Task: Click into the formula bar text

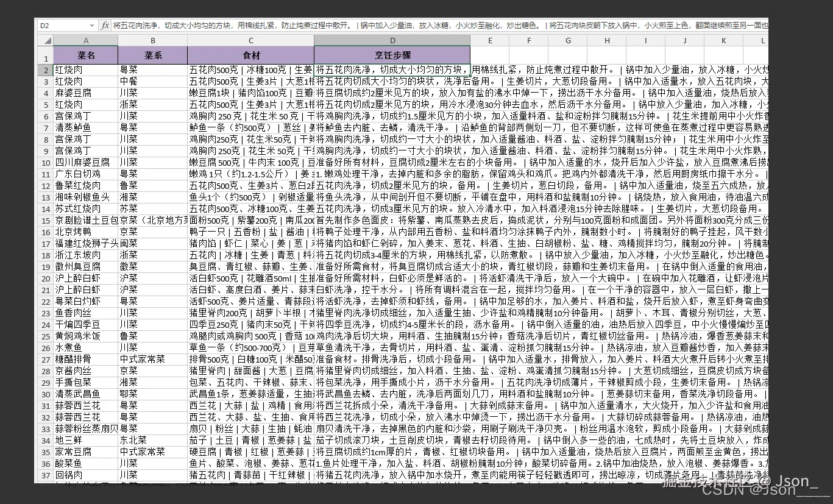Action: (440, 26)
